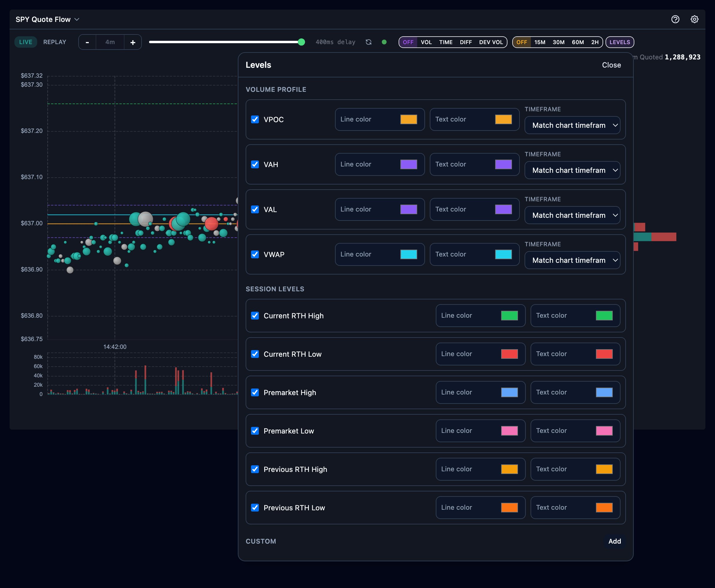Choose the 15M profile interval
This screenshot has width=715, height=588.
pyautogui.click(x=540, y=42)
